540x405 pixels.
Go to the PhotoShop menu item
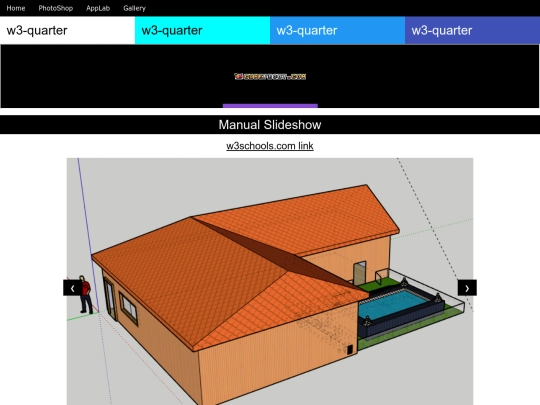pos(55,8)
